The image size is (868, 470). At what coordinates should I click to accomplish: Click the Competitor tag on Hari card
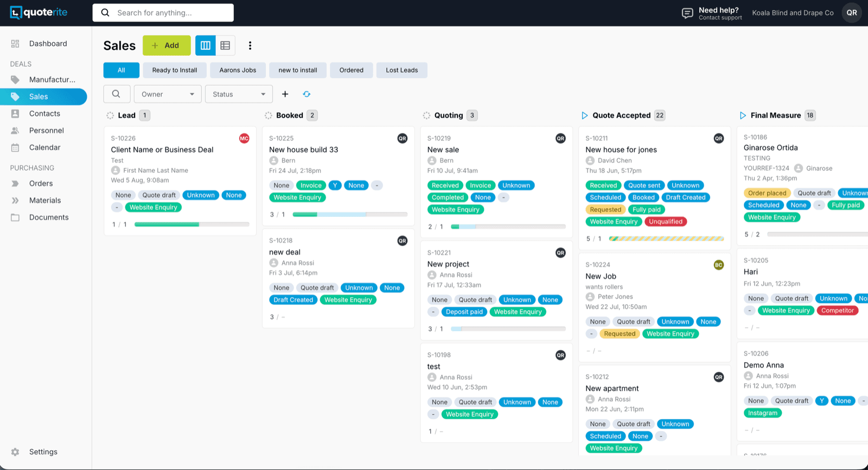838,311
